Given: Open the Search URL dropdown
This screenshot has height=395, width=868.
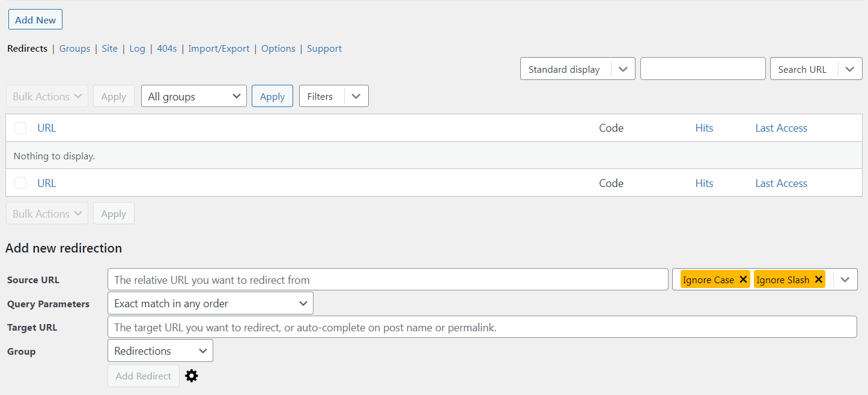Looking at the screenshot, I should click(x=815, y=68).
